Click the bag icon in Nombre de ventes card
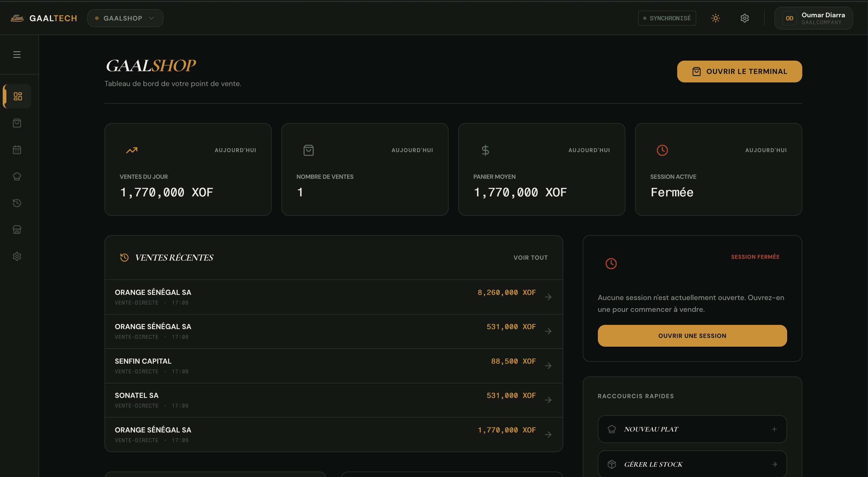This screenshot has width=868, height=477. coord(308,150)
